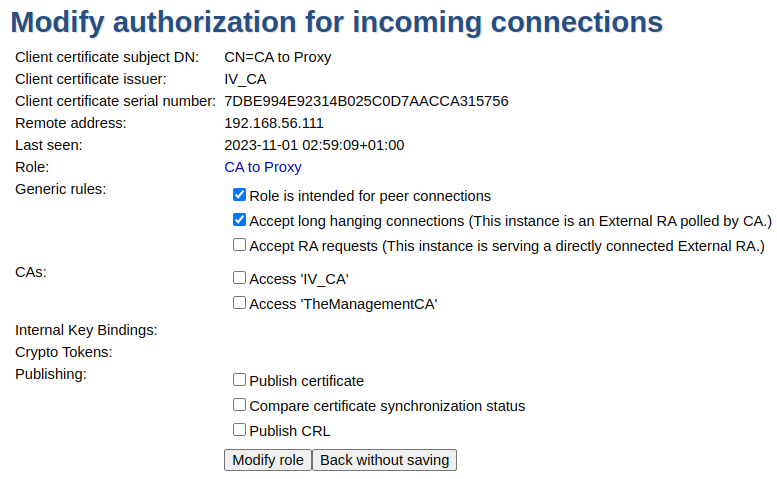Viewport: 777px width, 479px height.
Task: Click the certificate serial number value
Action: [366, 101]
